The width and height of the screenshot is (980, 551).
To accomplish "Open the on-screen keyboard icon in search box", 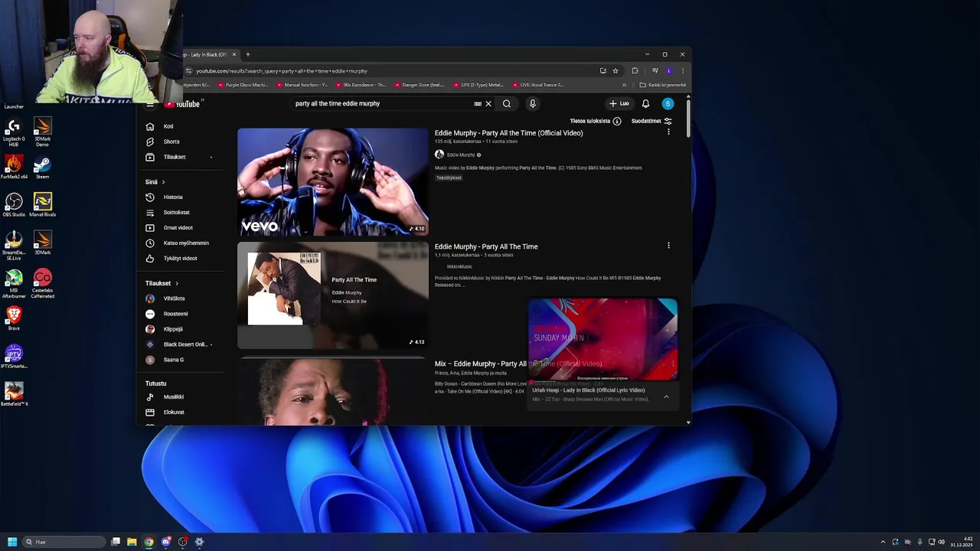I will (478, 103).
